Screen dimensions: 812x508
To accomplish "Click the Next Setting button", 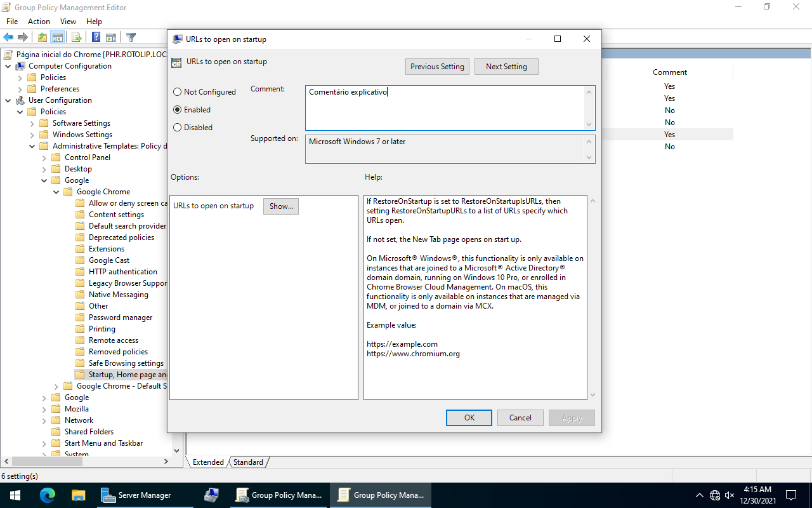I will coord(506,67).
